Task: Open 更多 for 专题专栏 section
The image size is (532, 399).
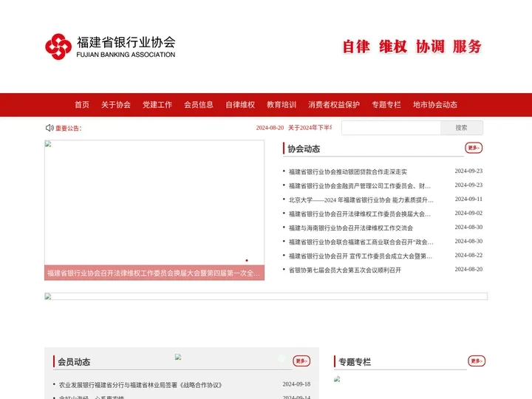Action: (x=477, y=361)
